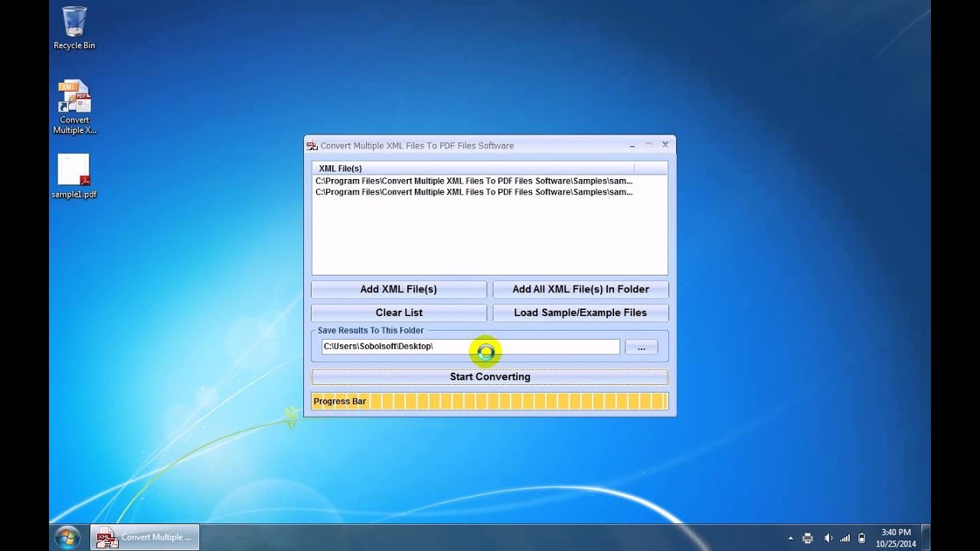Click the Save Results To This Folder label
Screen dimensions: 980x551
(x=371, y=331)
